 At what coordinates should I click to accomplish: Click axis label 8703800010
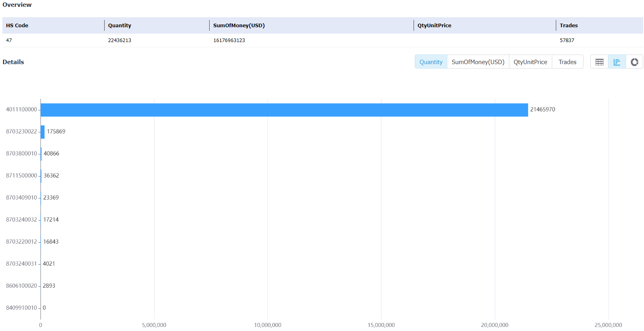pyautogui.click(x=21, y=153)
